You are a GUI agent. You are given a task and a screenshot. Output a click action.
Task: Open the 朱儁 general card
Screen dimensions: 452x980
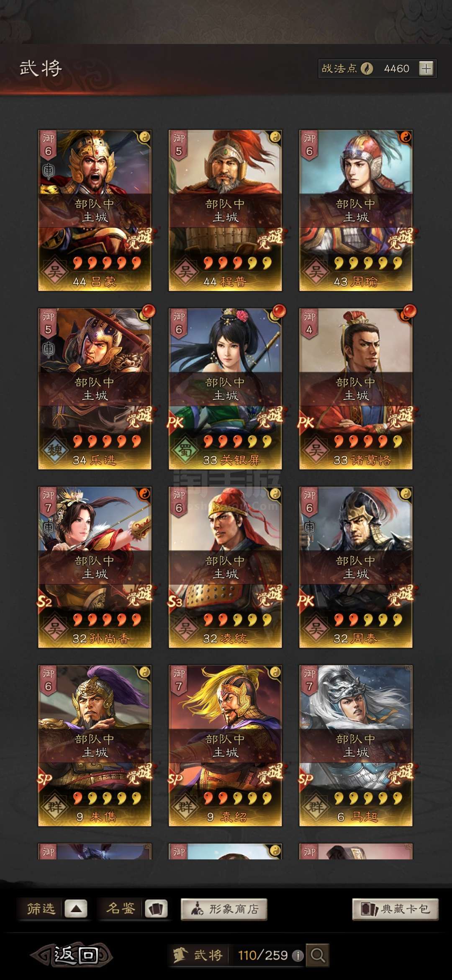point(95,745)
